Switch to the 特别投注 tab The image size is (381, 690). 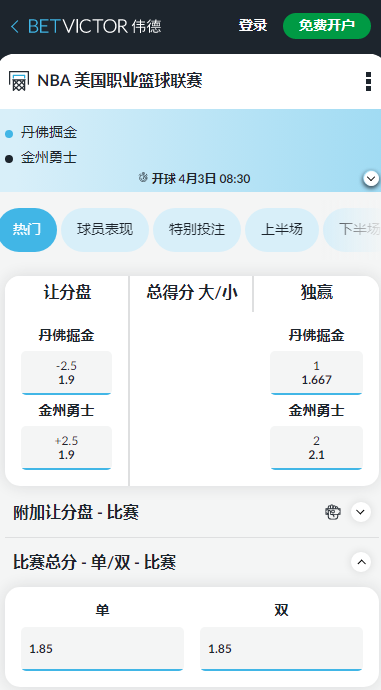(197, 230)
